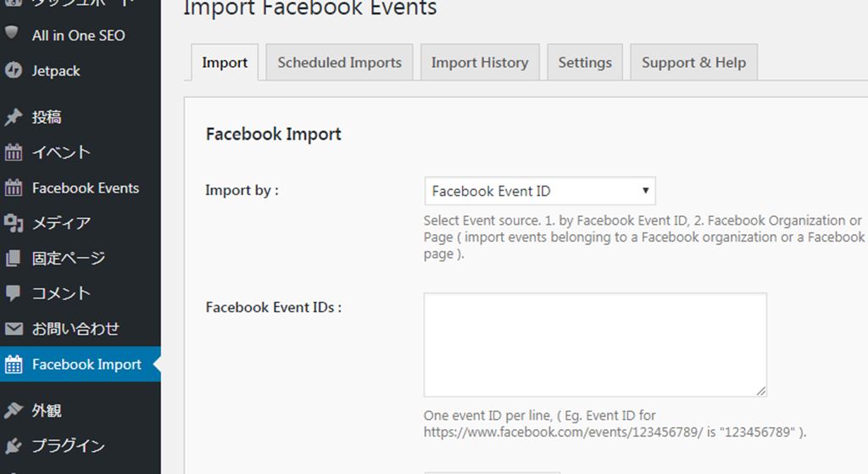Click the comment bubble icon beside コメント

click(x=13, y=293)
